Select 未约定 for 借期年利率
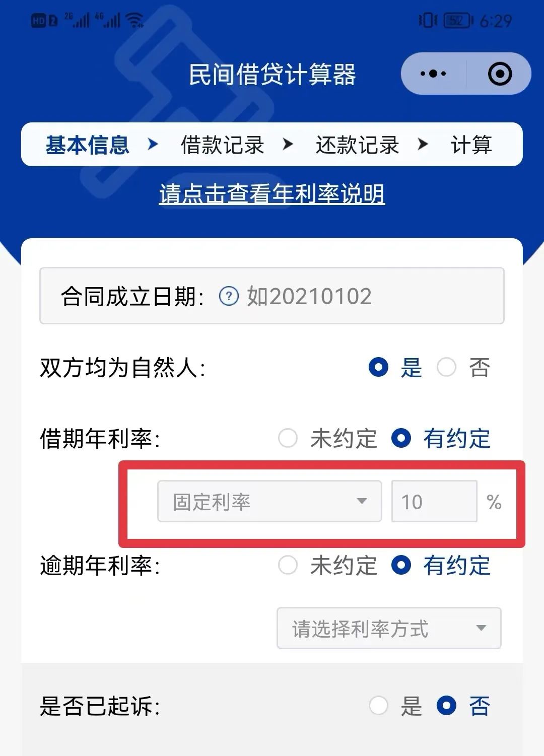The height and width of the screenshot is (756, 544). 288,438
